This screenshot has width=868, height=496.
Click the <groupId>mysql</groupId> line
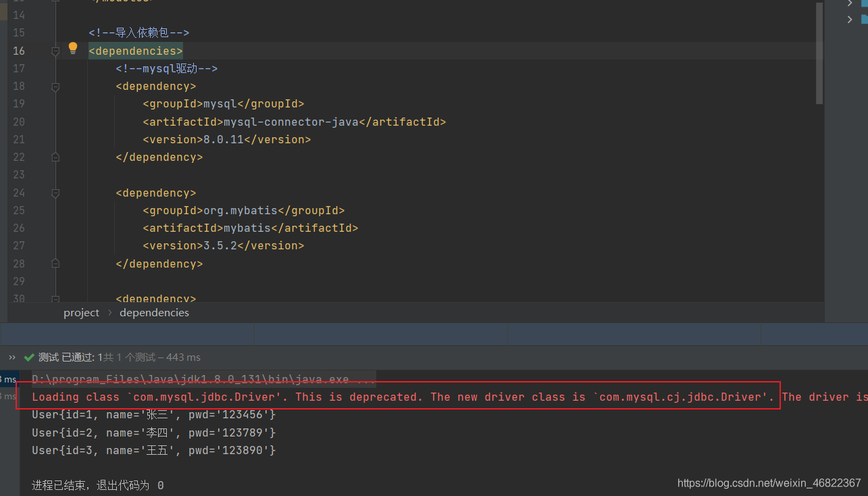coord(224,104)
